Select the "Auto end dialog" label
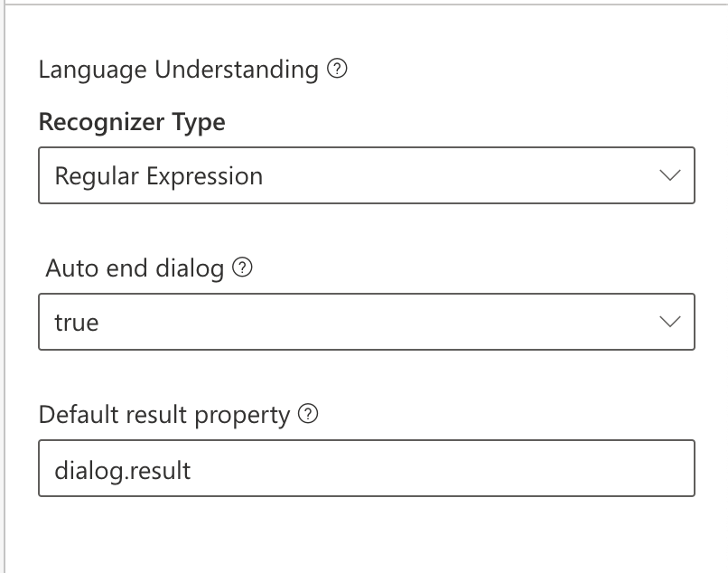728x573 pixels. [x=135, y=268]
